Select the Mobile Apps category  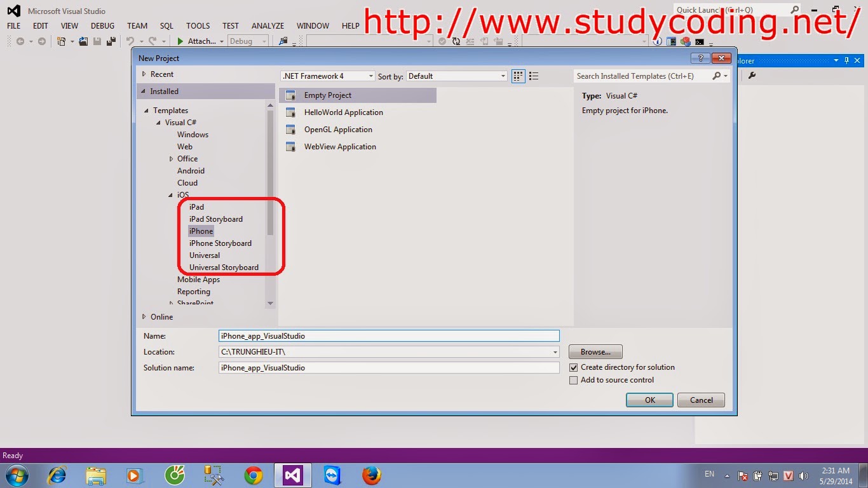coord(198,280)
